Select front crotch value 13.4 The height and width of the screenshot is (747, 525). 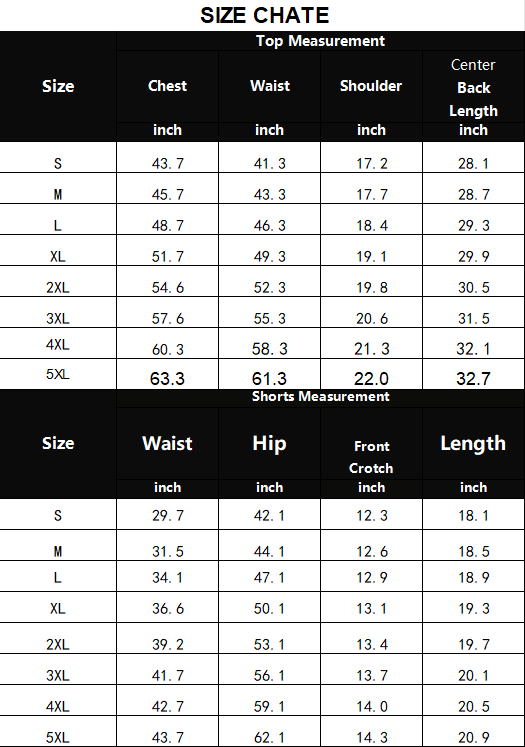(371, 644)
